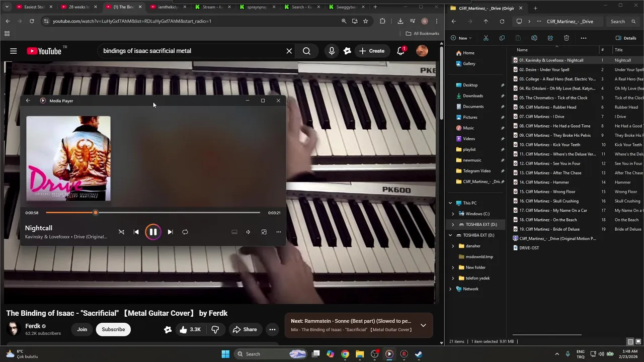Screen dimensions: 644x362
Task: Subscribe to the Ferdk channel
Action: click(x=113, y=329)
